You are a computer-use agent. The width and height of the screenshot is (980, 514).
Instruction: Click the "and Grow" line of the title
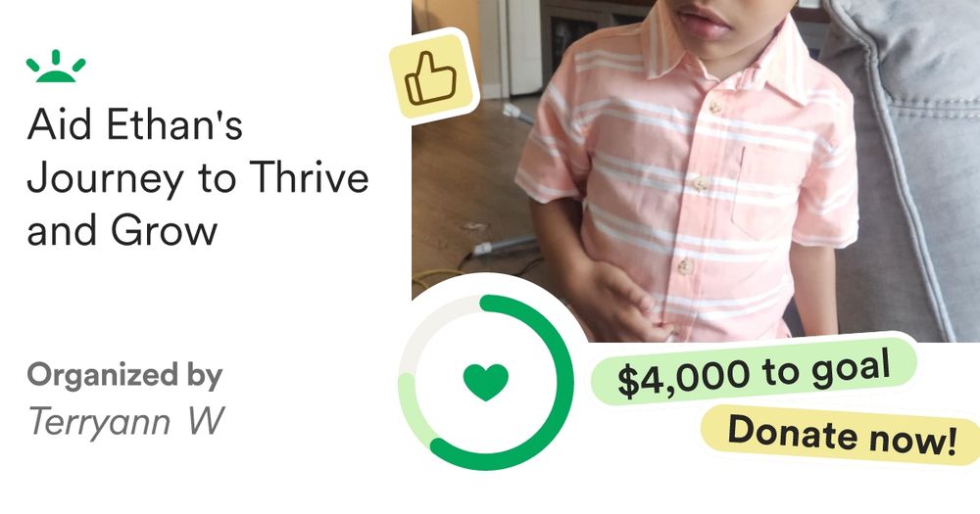(x=122, y=230)
